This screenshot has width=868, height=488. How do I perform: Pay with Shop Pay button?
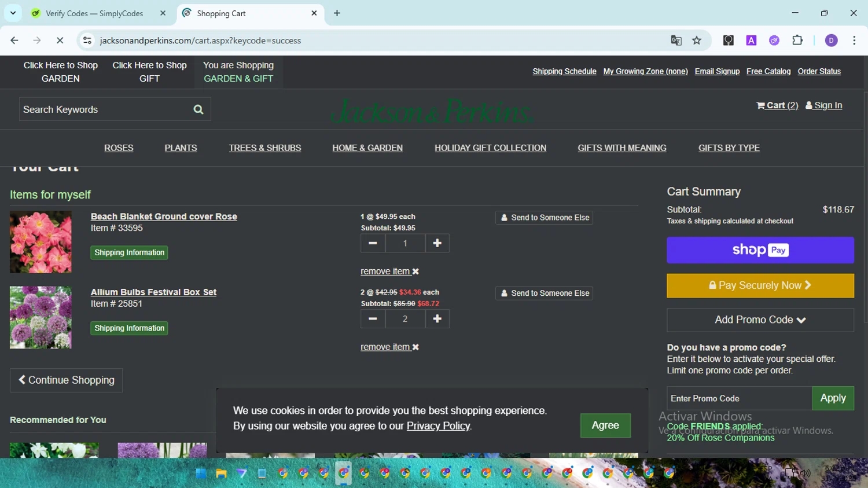click(x=760, y=250)
